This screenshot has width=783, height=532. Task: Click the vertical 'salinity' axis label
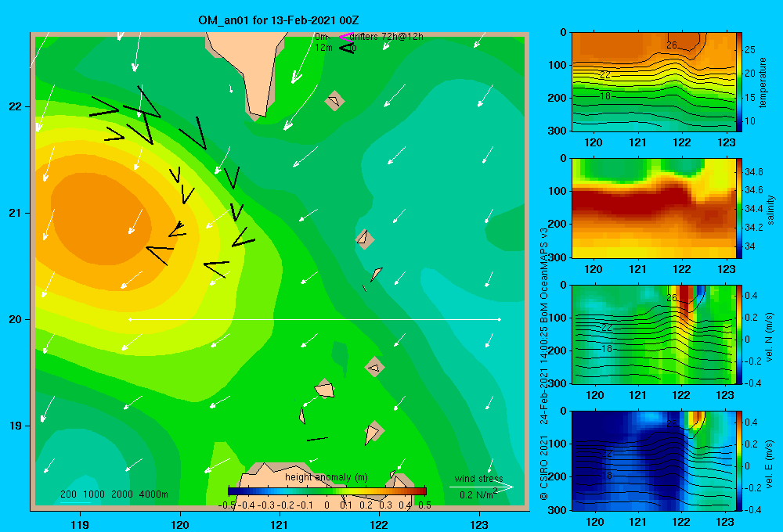(770, 210)
